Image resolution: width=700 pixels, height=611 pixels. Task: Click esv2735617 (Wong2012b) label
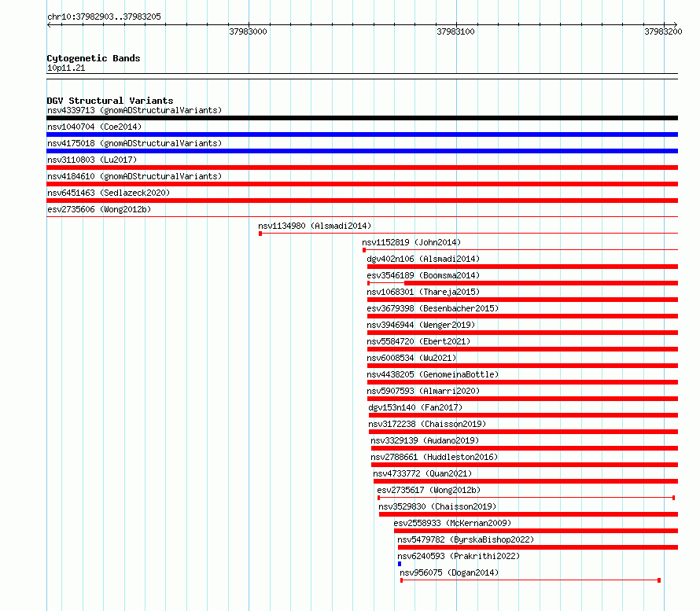429,490
